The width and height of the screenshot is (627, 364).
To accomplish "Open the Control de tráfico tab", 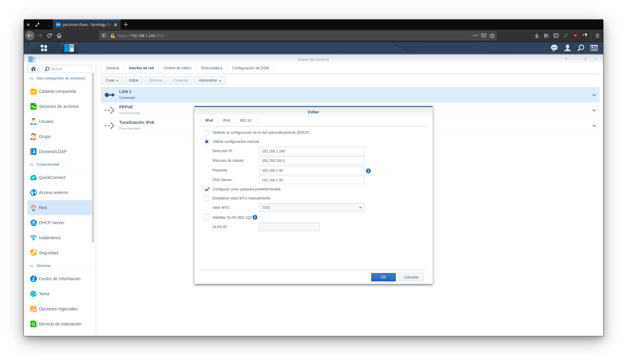I will tap(177, 68).
